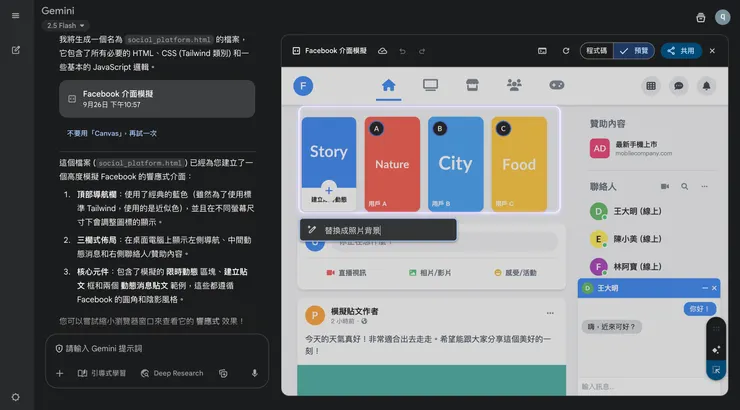Open the Marketplace store tab

point(472,85)
